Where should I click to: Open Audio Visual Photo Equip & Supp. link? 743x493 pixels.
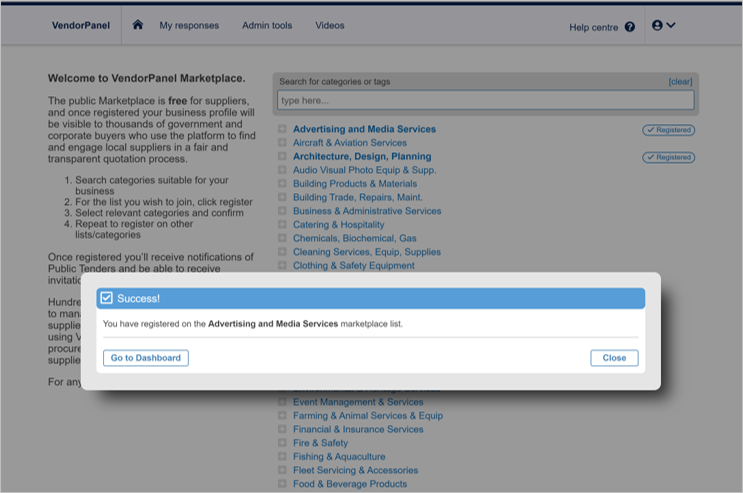point(364,170)
